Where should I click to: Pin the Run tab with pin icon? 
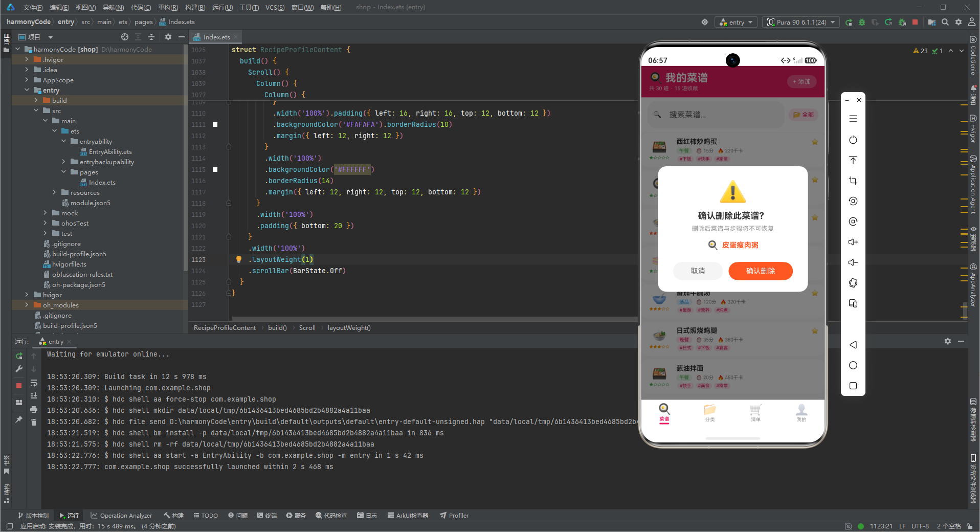coord(19,419)
